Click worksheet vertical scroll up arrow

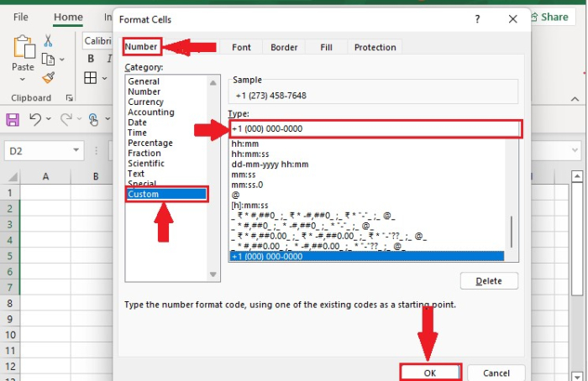click(577, 176)
